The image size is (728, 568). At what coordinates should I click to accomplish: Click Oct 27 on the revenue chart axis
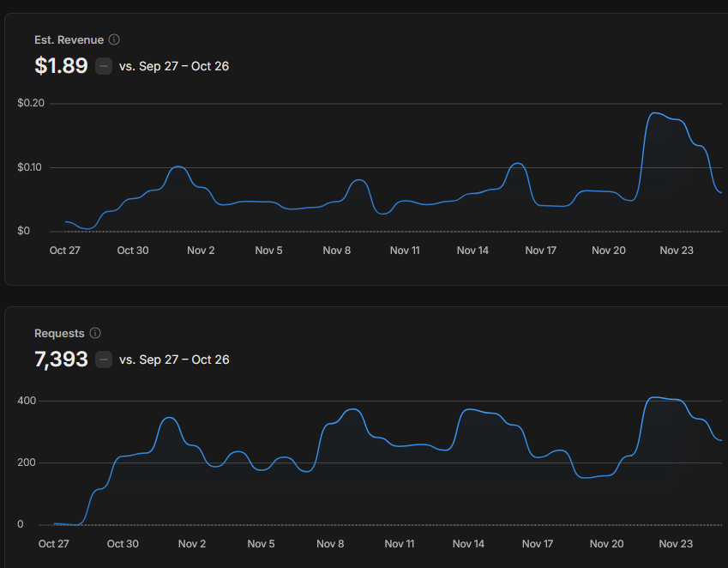click(65, 251)
